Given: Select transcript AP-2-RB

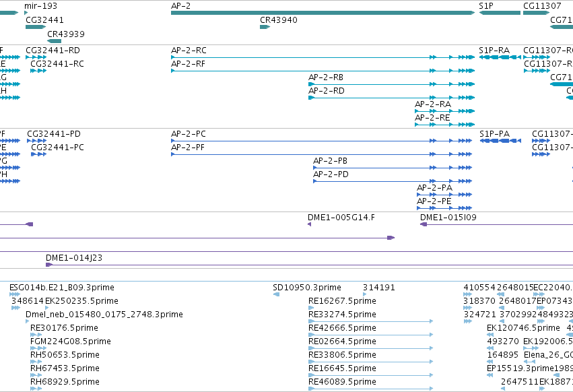Looking at the screenshot, I should coord(391,84).
